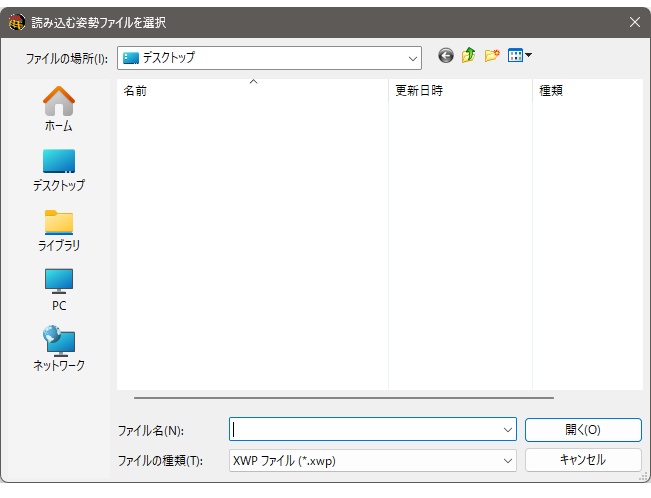This screenshot has height=498, width=651.
Task: Focus the ファイル名 text input field
Action: 365,430
